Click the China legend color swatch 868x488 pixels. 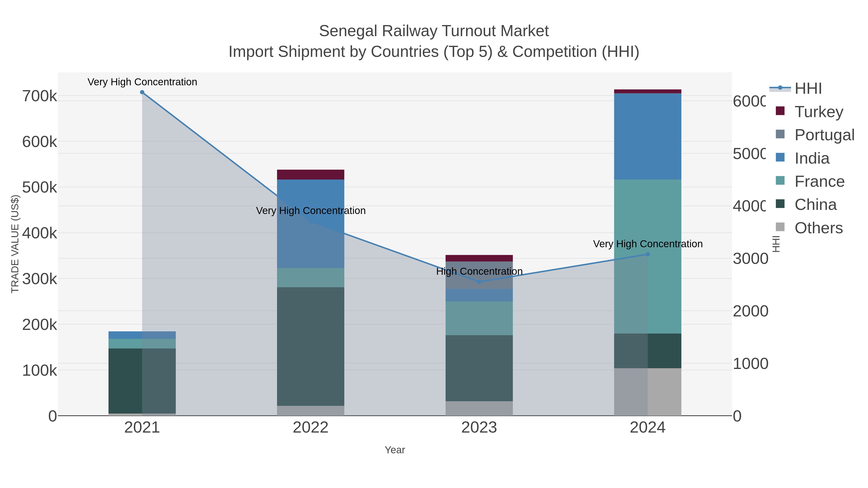(x=780, y=204)
